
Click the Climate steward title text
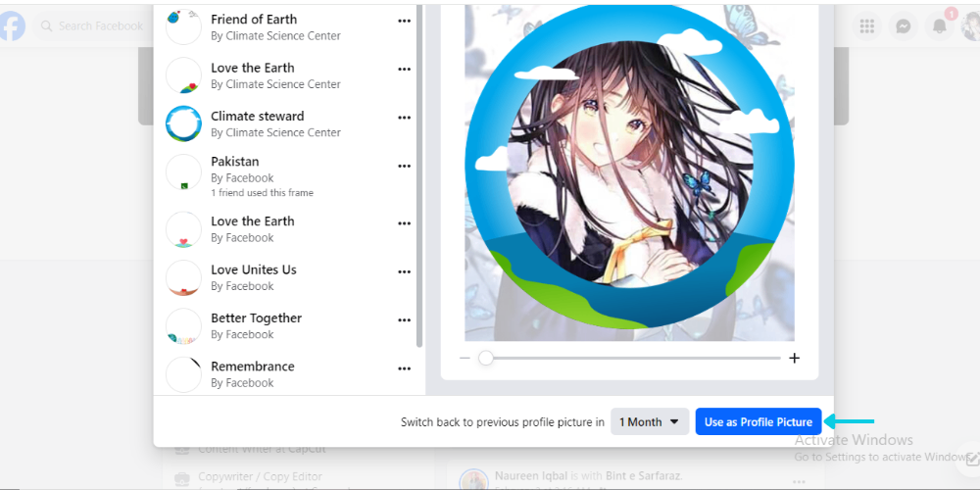[258, 117]
